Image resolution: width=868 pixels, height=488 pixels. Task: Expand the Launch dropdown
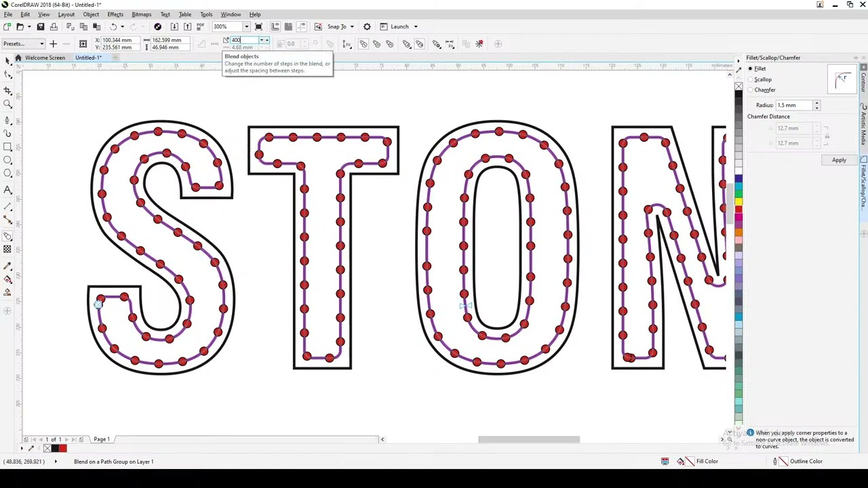click(416, 26)
